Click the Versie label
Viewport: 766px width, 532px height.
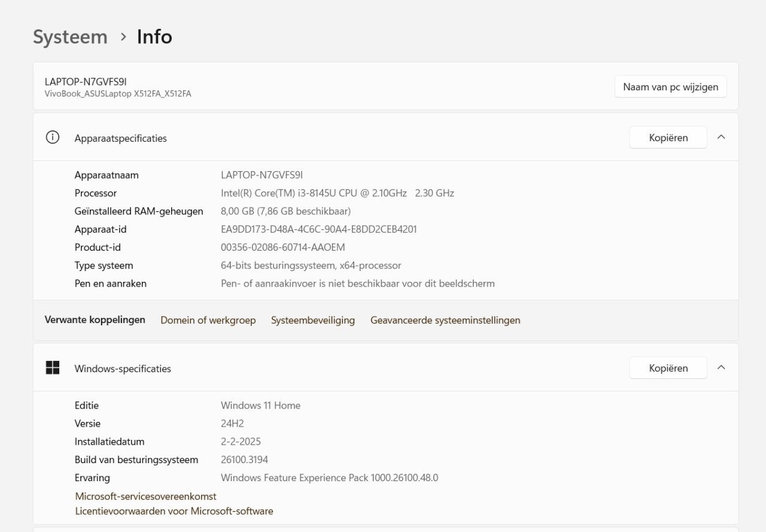coord(87,423)
